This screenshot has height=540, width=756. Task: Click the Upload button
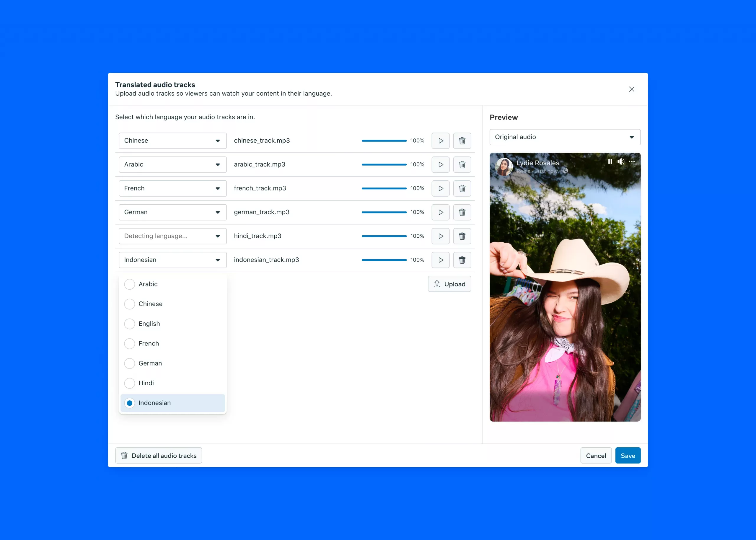click(449, 284)
